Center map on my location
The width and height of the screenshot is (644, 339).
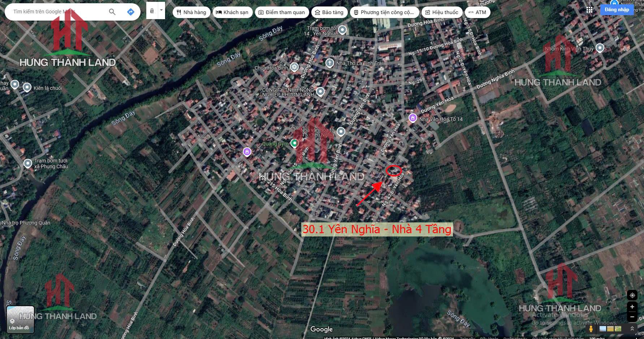point(632,295)
